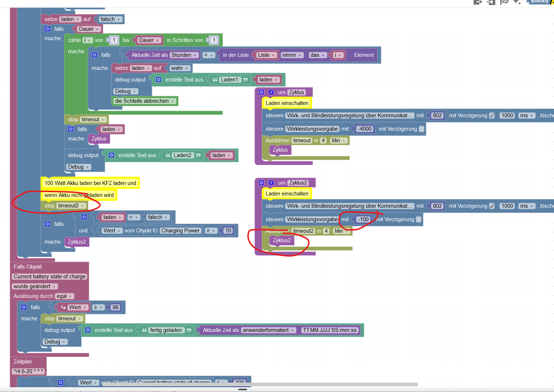Click the sparkle icon in top toolbar
The height and width of the screenshot is (392, 554).
(x=517, y=2)
